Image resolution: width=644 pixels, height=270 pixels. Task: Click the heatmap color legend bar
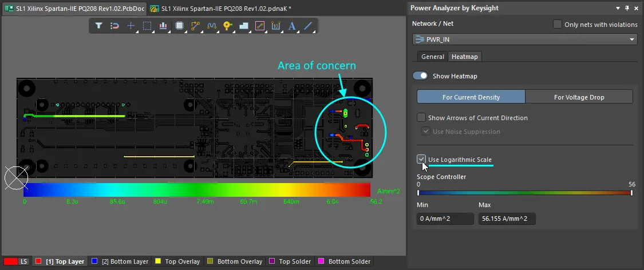click(197, 189)
